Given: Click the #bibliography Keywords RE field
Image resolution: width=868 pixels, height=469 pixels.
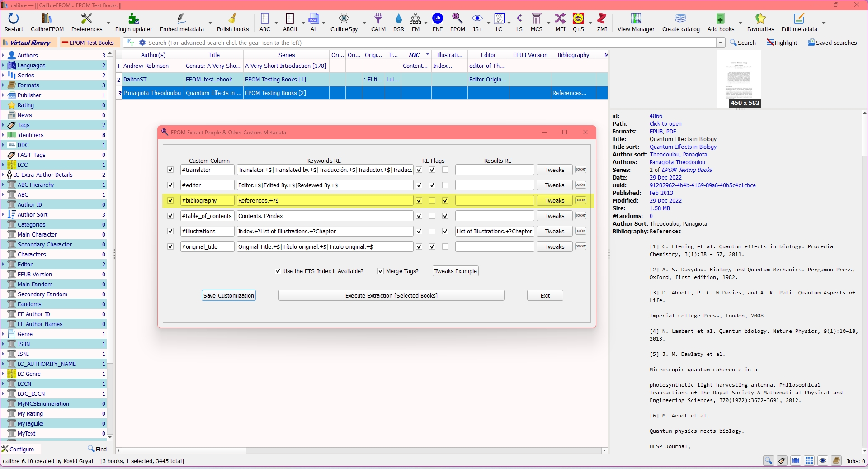Looking at the screenshot, I should coord(325,201).
